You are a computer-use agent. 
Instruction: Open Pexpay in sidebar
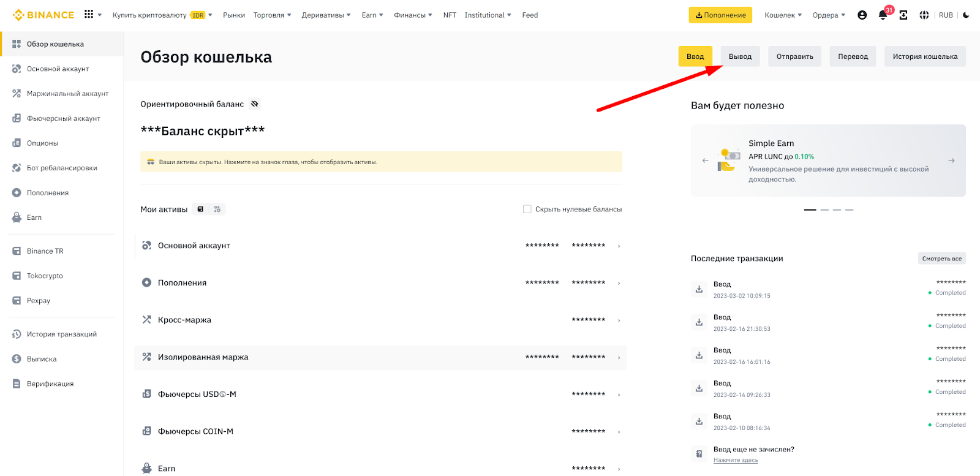coord(61,301)
